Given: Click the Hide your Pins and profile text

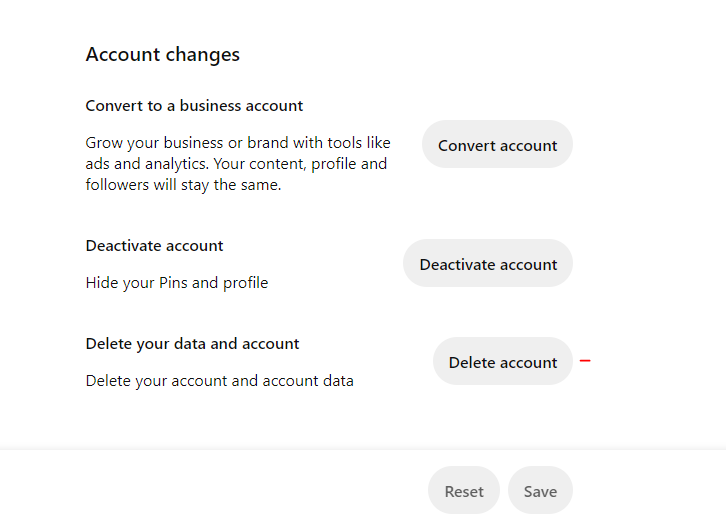Looking at the screenshot, I should [176, 283].
